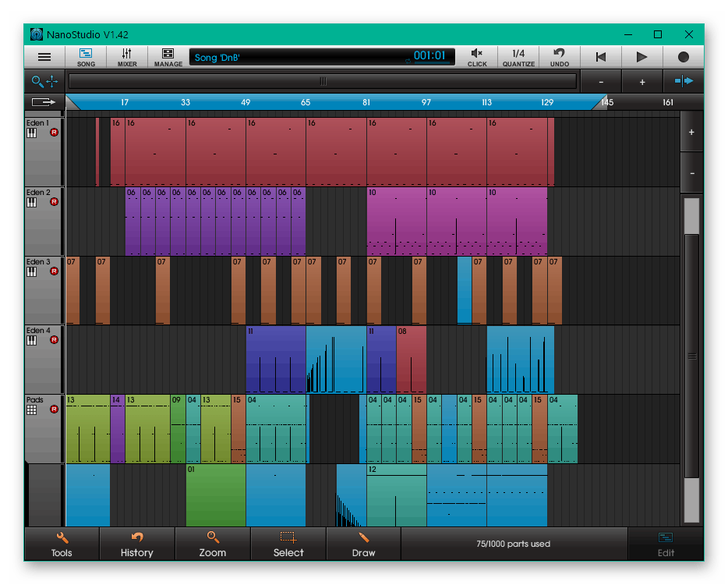The height and width of the screenshot is (585, 728).
Task: Jump to bar 97 on timeline
Action: 426,102
